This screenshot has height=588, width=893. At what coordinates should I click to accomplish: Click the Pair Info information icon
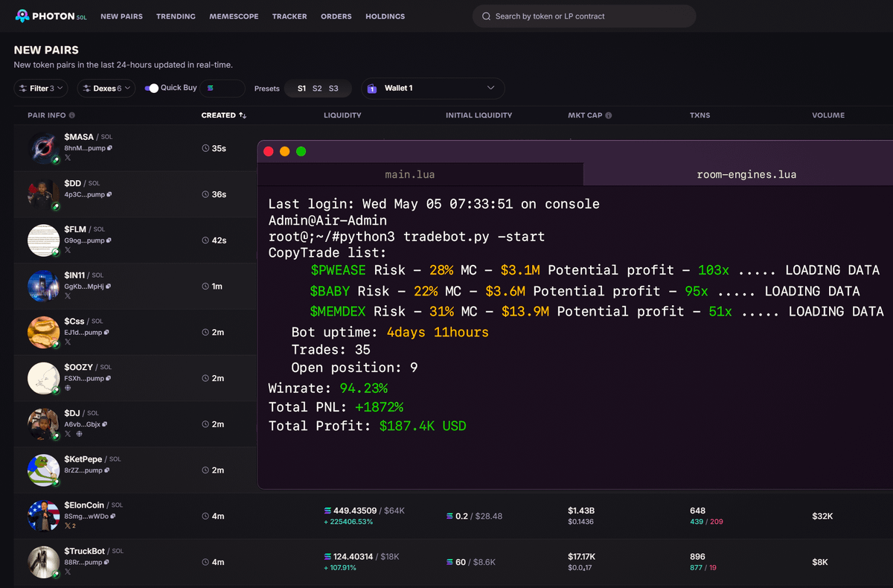[x=72, y=115]
